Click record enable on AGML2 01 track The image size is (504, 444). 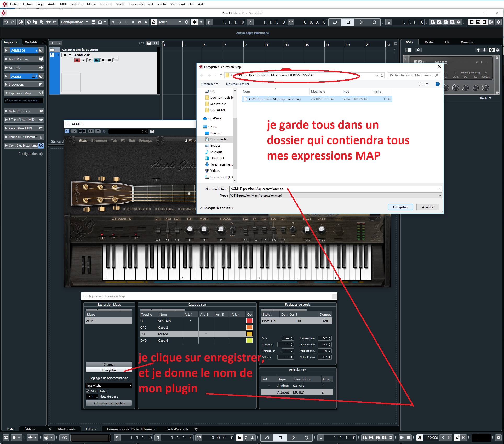[x=77, y=60]
